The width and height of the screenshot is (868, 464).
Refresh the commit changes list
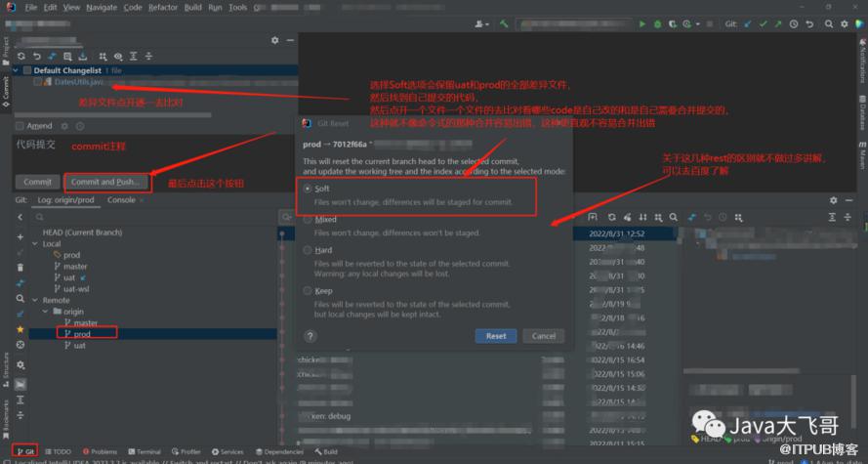(21, 56)
